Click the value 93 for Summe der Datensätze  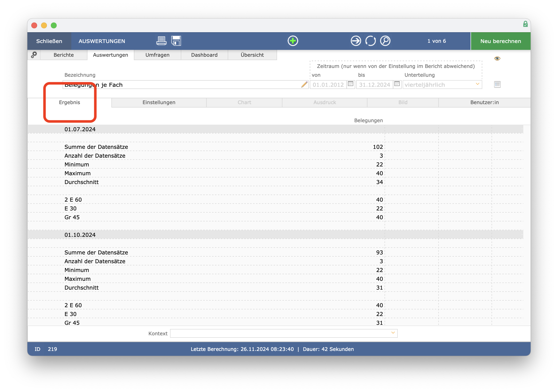[379, 252]
